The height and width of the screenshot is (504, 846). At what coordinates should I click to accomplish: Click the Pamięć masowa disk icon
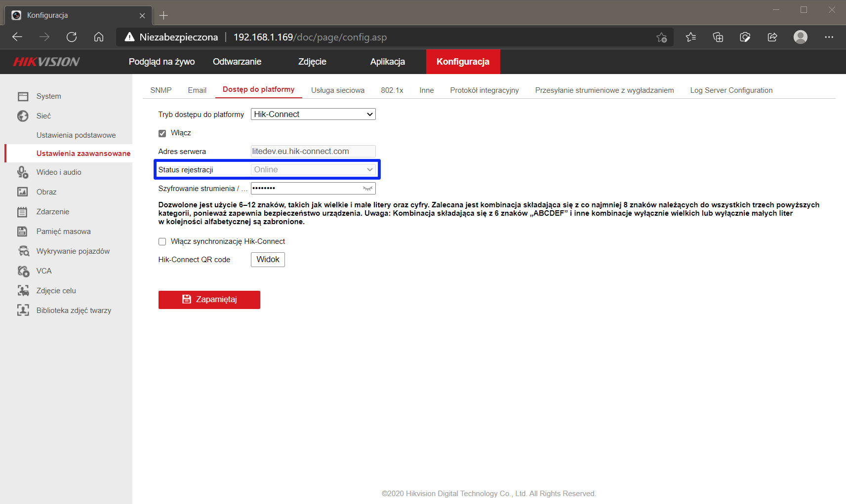click(23, 232)
